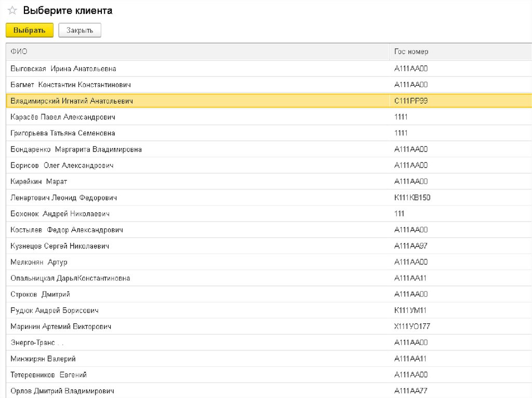Select Рудюк Андрей Борисович entry
Image resolution: width=532 pixels, height=398 pixels.
pyautogui.click(x=55, y=310)
